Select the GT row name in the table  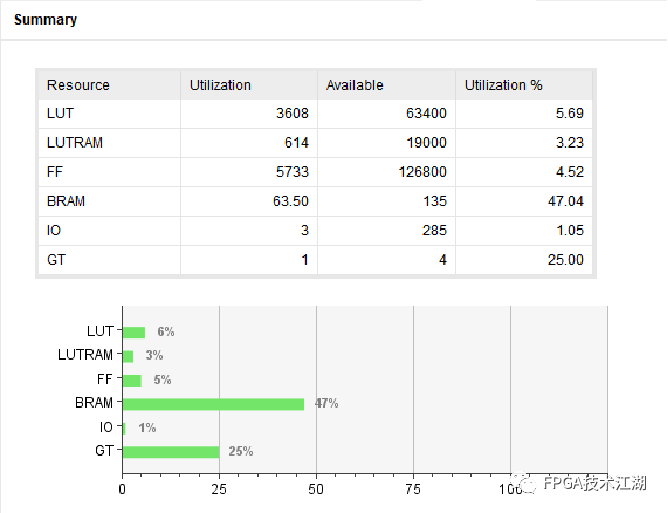pos(56,260)
